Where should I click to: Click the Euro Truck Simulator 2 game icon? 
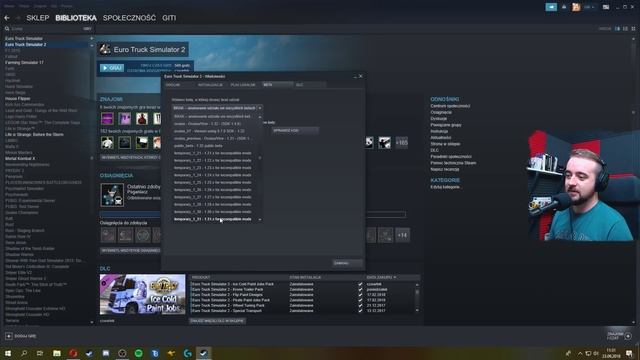(x=105, y=49)
